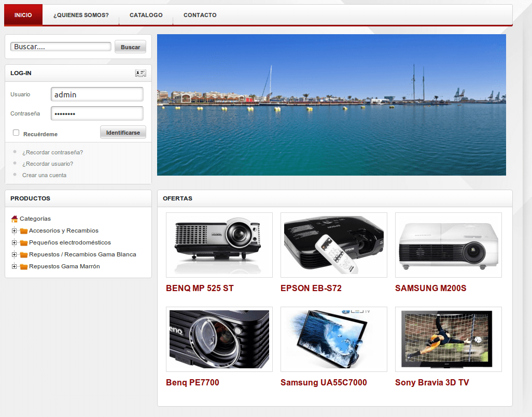532x417 pixels.
Task: Click the Repuestos Gama Marrón folder icon
Action: (x=24, y=267)
